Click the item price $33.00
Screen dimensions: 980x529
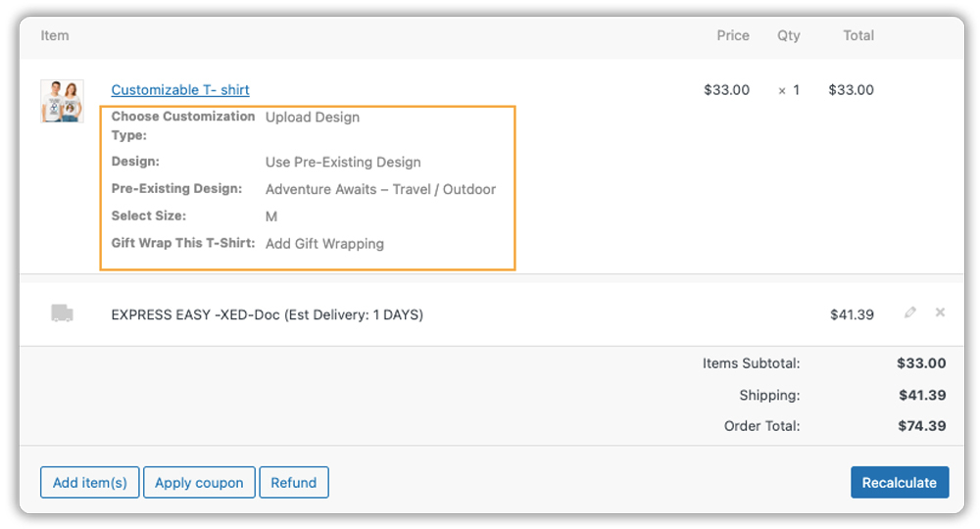[726, 90]
